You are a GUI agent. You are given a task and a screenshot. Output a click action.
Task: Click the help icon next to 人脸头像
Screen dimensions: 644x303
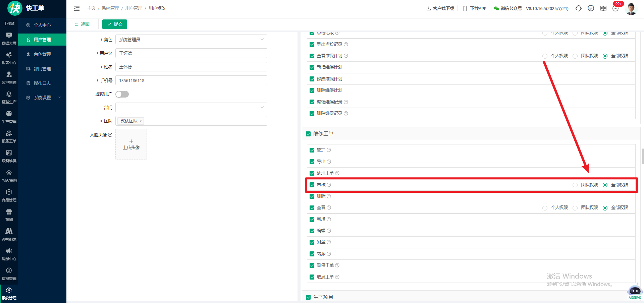coord(110,135)
